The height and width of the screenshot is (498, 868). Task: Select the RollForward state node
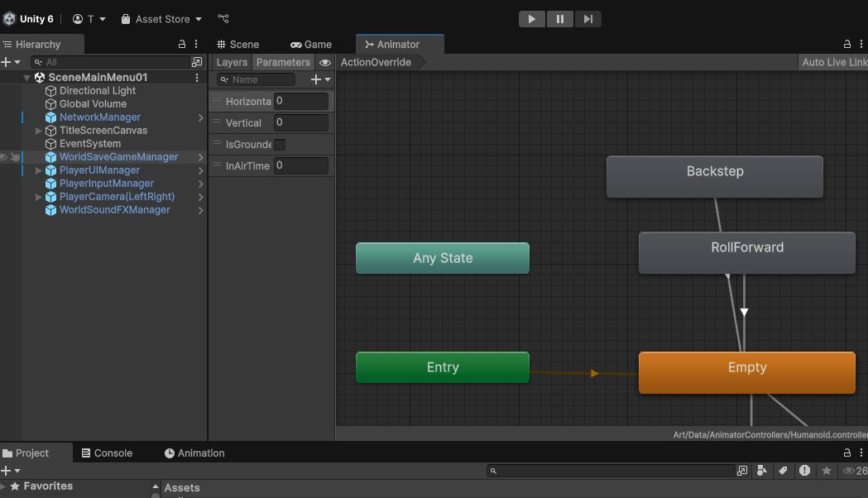[x=747, y=253]
